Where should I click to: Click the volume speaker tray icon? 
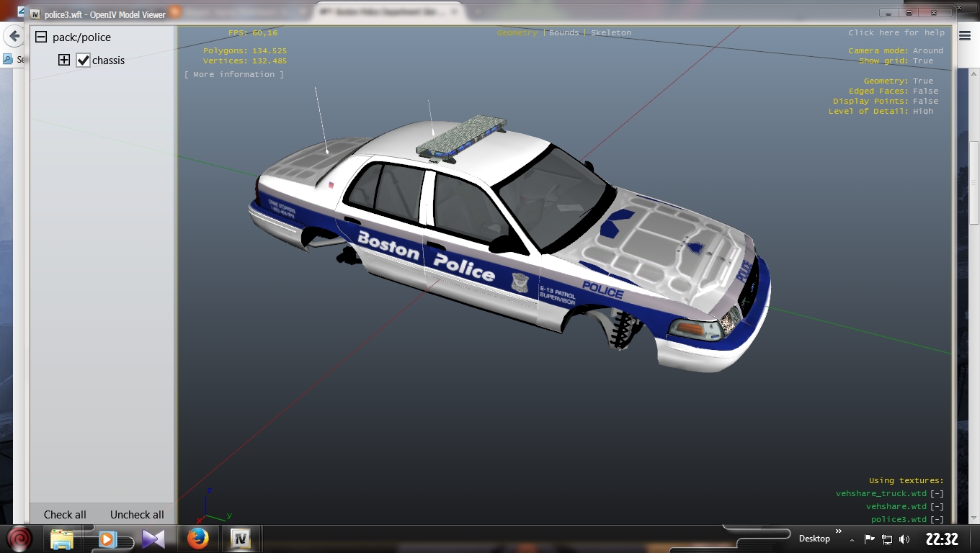coord(904,539)
